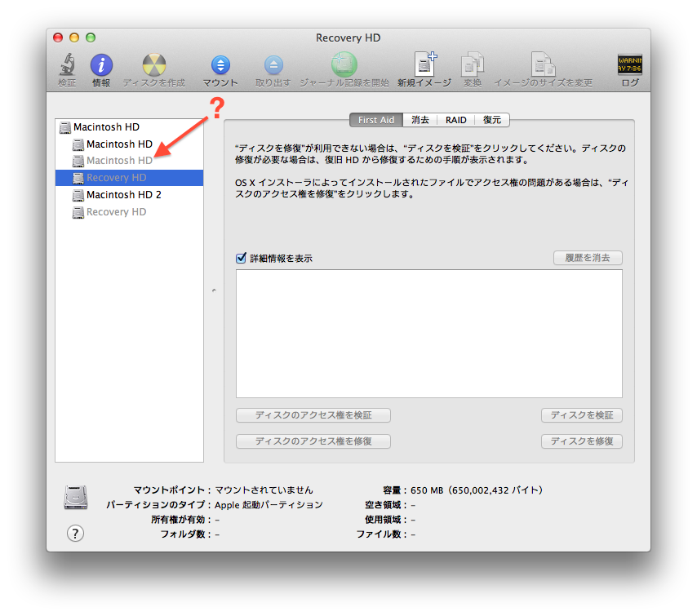Click the ディスクを修復 button
The image size is (697, 616).
[x=582, y=441]
